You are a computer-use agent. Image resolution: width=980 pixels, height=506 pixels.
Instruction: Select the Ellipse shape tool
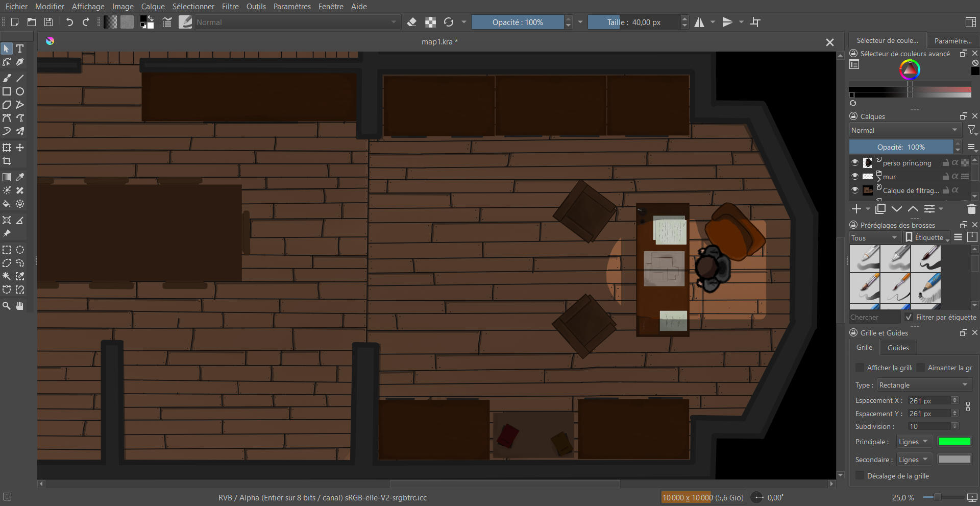[x=20, y=91]
